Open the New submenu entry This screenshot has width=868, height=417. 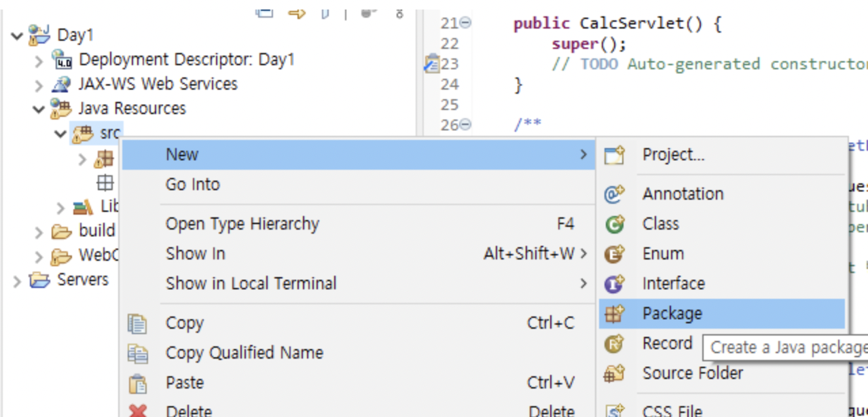358,155
